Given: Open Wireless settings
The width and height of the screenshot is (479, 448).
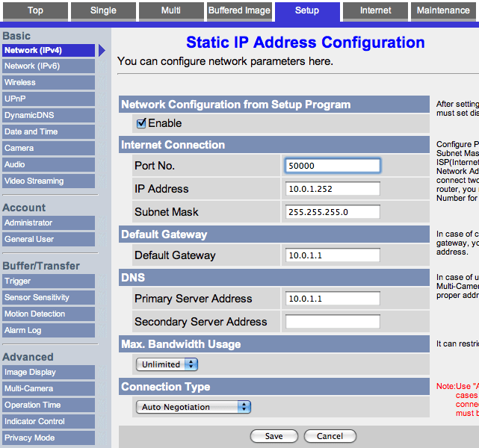Looking at the screenshot, I should (49, 82).
